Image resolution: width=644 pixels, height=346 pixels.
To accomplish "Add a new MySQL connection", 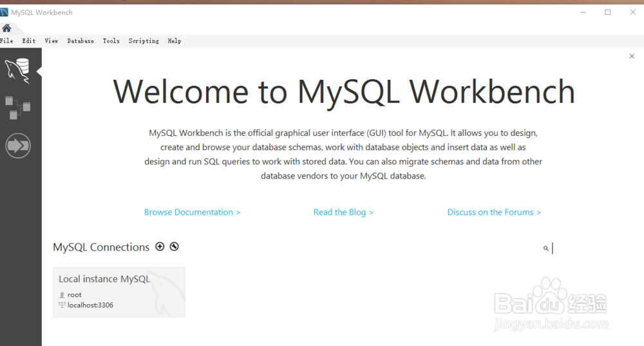I will 160,247.
